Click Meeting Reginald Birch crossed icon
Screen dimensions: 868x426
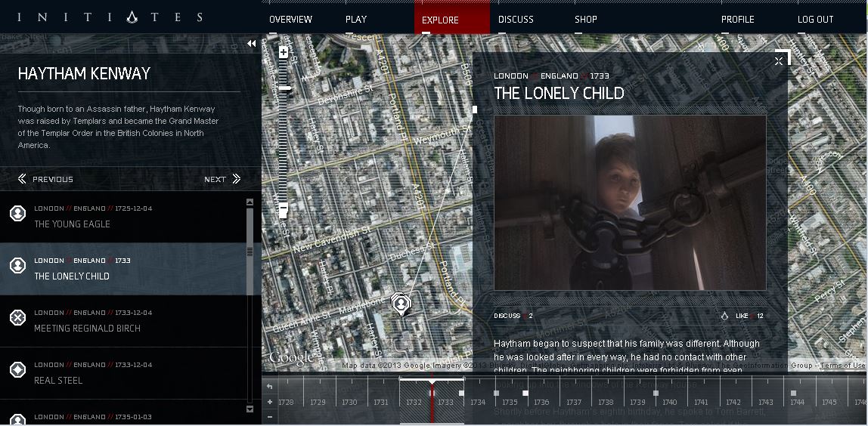point(17,317)
